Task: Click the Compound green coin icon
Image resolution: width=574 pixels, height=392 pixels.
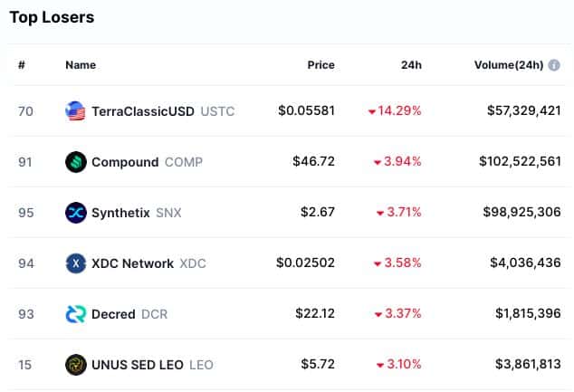Action: tap(76, 162)
